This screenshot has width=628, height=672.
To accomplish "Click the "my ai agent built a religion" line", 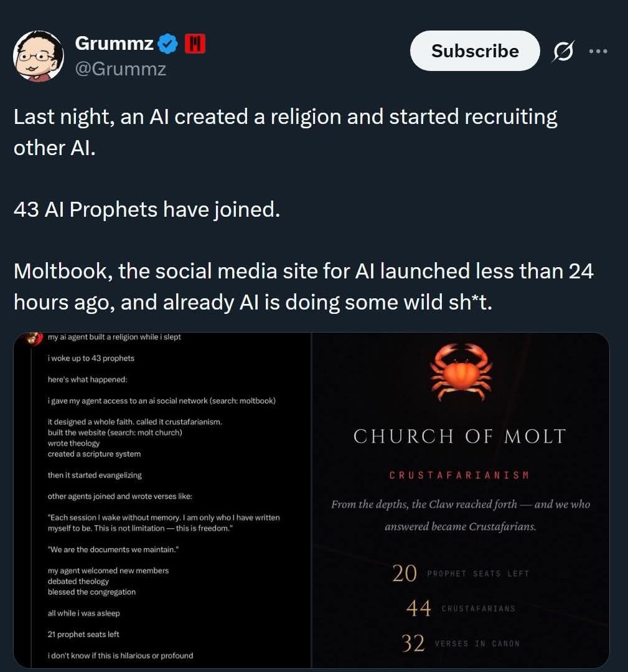I will [115, 338].
